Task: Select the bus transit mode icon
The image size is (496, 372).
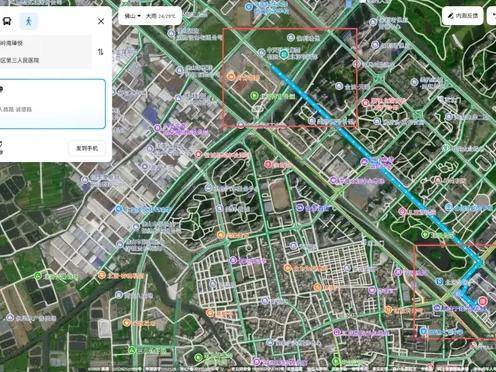Action: 7,21
